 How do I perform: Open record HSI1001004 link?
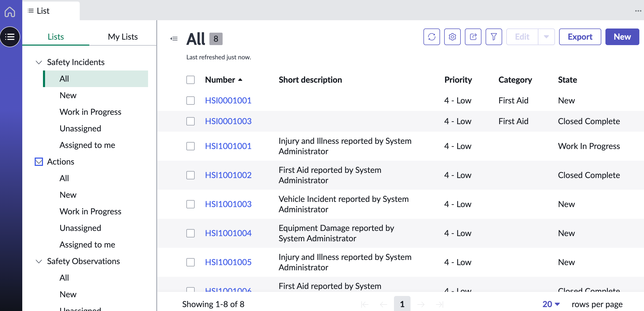(x=228, y=233)
